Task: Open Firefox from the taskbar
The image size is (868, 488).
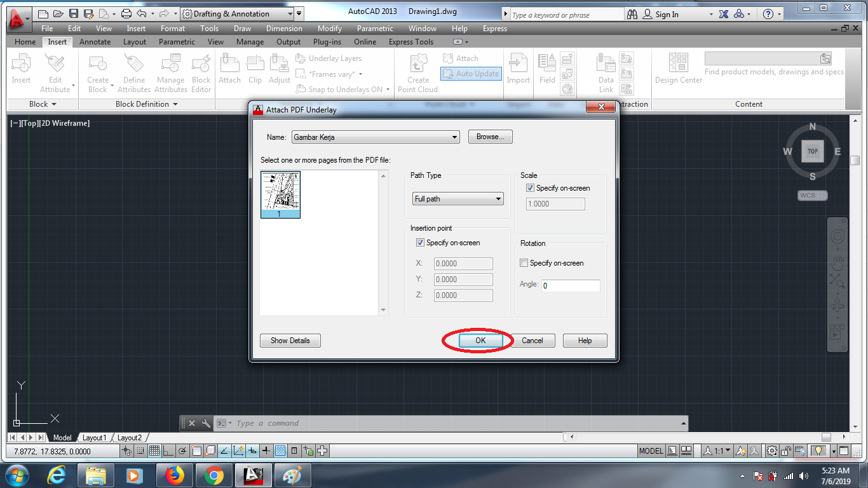Action: tap(174, 475)
